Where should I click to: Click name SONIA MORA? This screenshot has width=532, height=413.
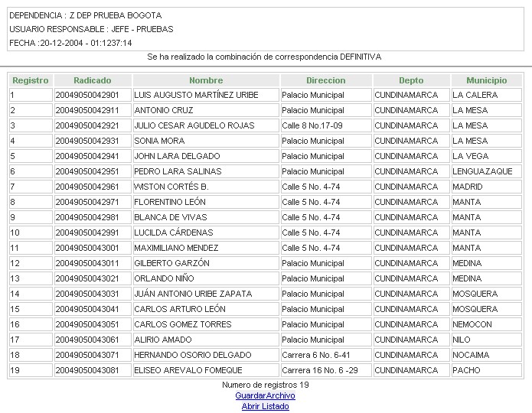159,141
